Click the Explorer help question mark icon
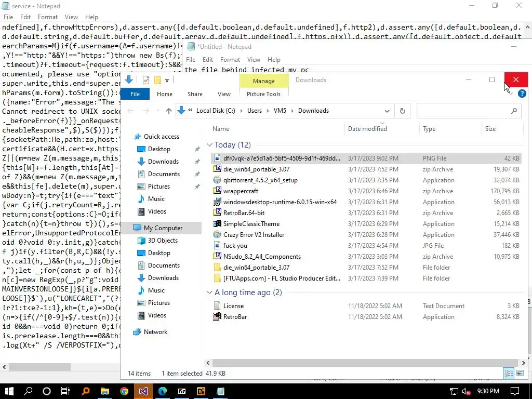 point(522,94)
